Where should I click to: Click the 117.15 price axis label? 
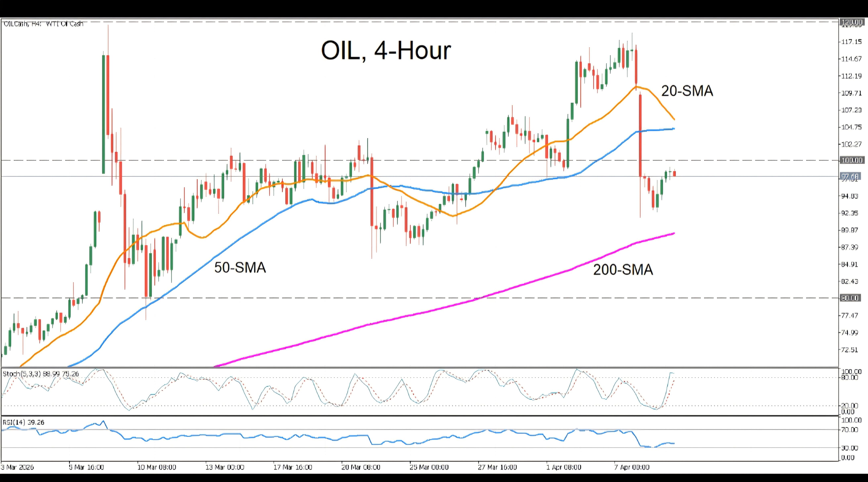852,42
